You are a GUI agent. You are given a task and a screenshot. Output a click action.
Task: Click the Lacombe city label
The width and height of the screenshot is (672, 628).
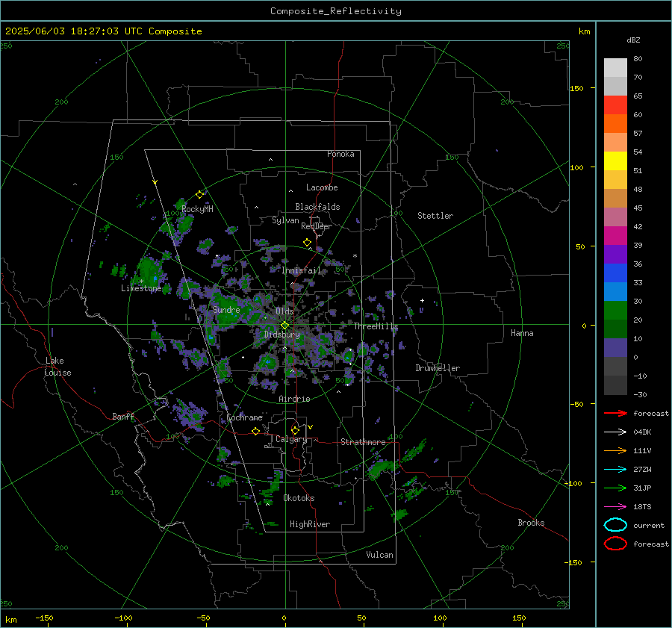pos(322,187)
